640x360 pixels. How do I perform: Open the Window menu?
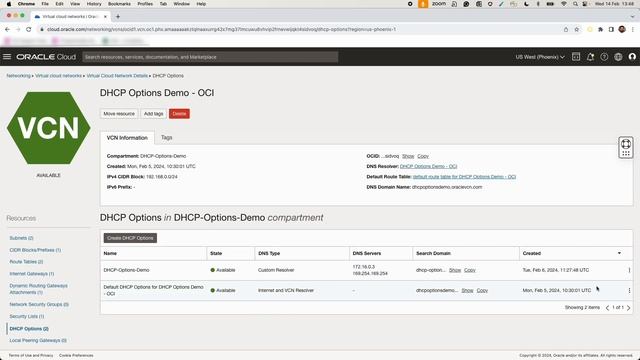point(182,4)
